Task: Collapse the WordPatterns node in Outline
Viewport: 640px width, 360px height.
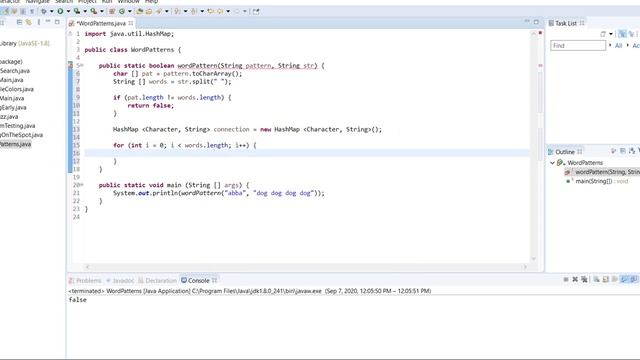Action: click(552, 163)
